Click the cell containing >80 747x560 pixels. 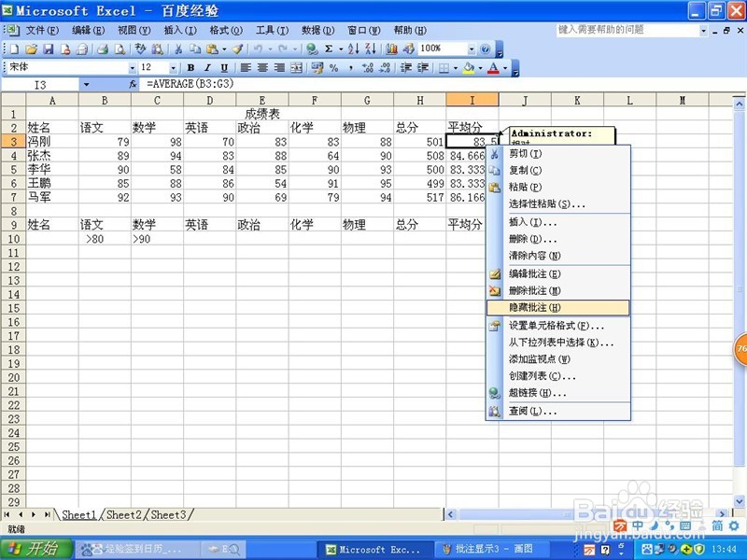click(x=105, y=239)
